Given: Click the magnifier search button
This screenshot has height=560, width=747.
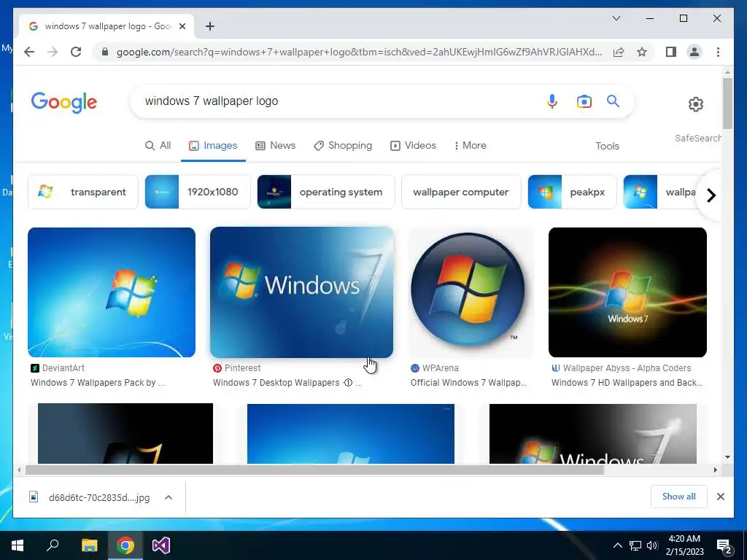Looking at the screenshot, I should point(613,101).
